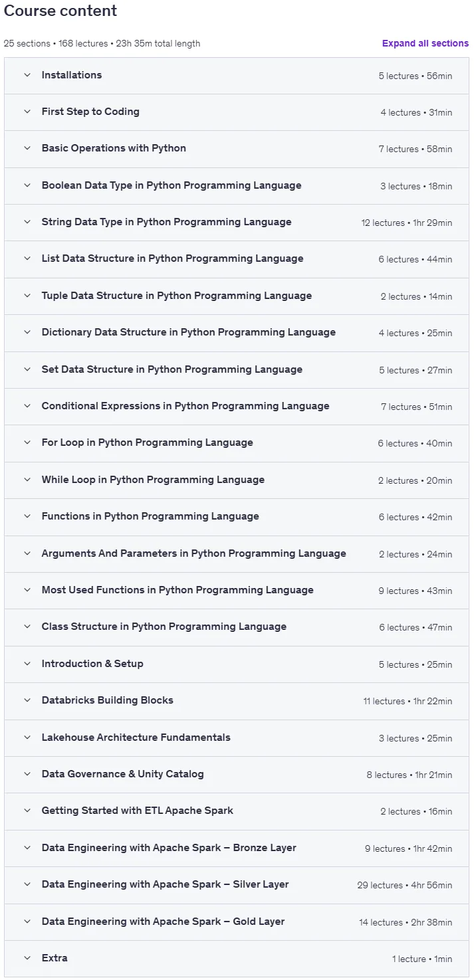
Task: Expand Most Used Functions chevron
Action: [27, 590]
